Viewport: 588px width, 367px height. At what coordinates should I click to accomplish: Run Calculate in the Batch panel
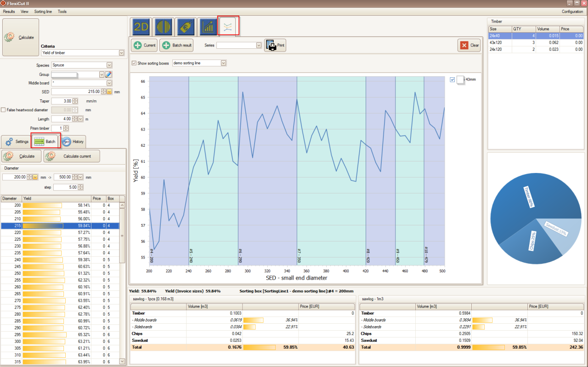pyautogui.click(x=21, y=156)
